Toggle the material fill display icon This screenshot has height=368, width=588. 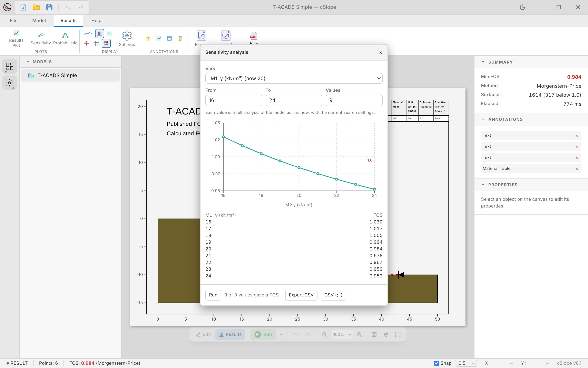[106, 43]
